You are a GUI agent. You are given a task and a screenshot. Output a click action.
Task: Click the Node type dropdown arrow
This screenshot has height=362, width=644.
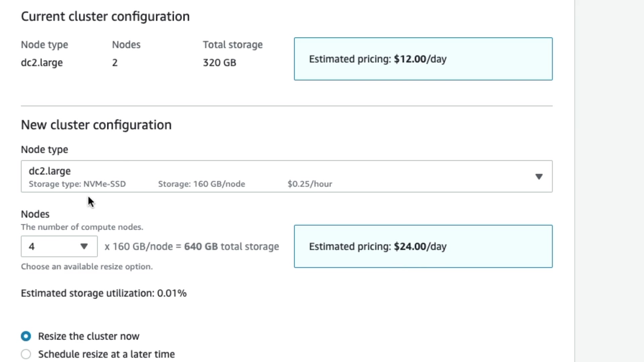pos(539,177)
